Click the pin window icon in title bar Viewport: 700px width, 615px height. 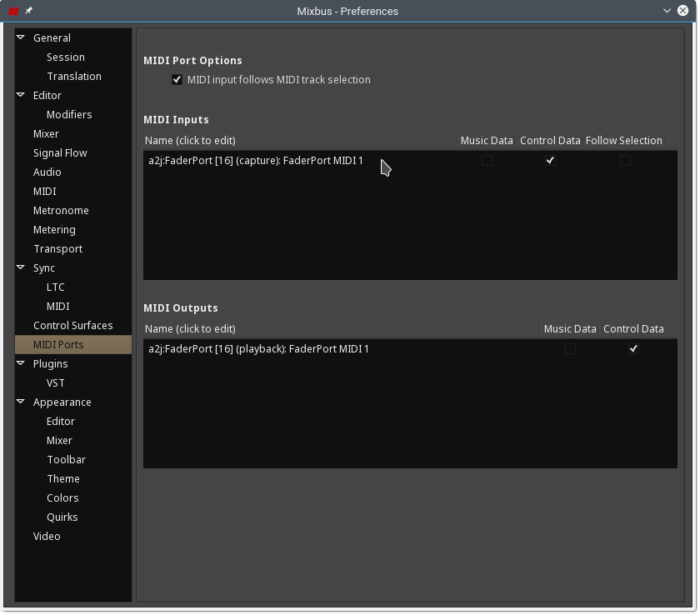(28, 10)
